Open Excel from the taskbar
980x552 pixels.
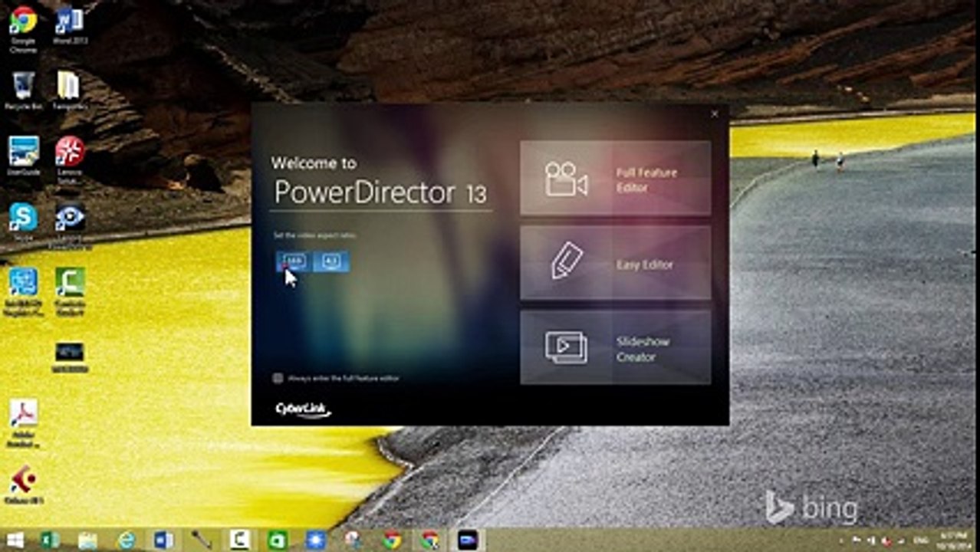click(x=50, y=540)
